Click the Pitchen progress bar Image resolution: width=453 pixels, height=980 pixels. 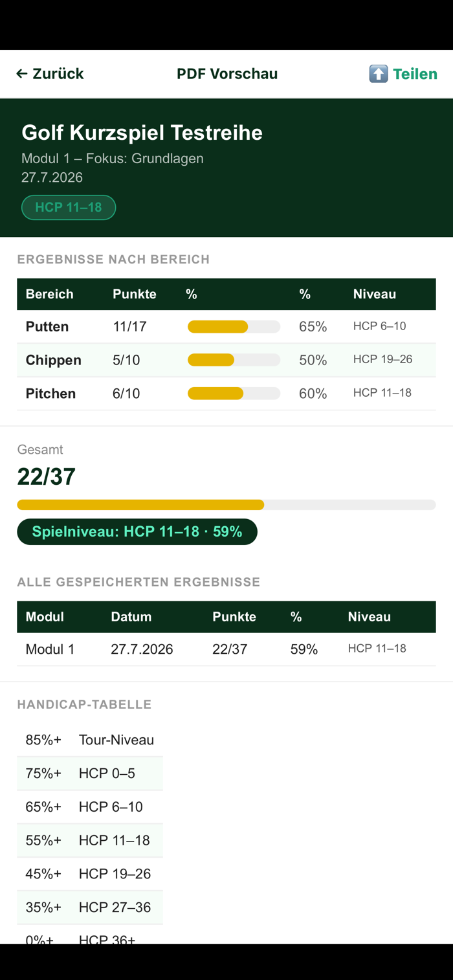pos(234,394)
